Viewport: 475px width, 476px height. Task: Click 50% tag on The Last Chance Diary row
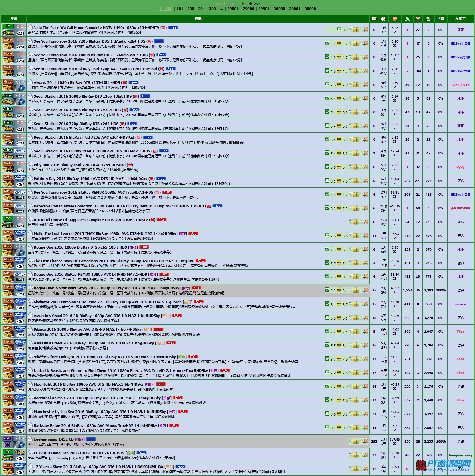click(200, 261)
